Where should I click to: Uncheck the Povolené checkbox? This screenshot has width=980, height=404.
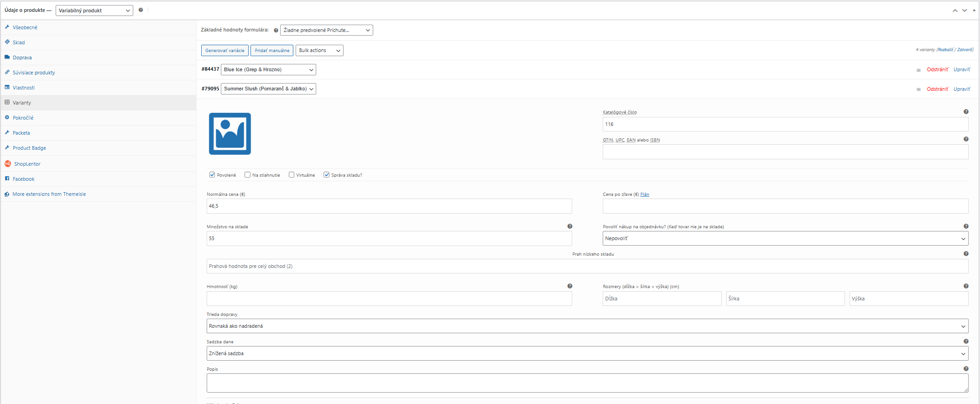point(212,175)
